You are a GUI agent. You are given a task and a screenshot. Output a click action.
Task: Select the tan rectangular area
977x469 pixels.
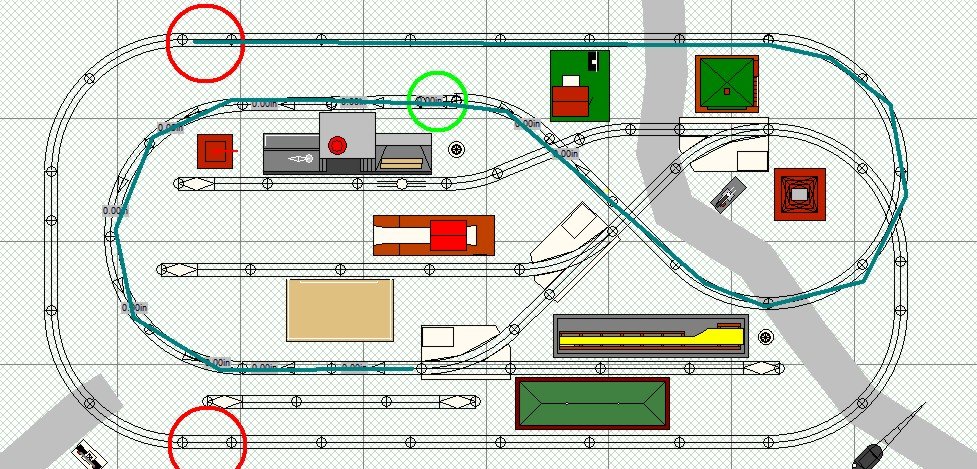tap(339, 310)
